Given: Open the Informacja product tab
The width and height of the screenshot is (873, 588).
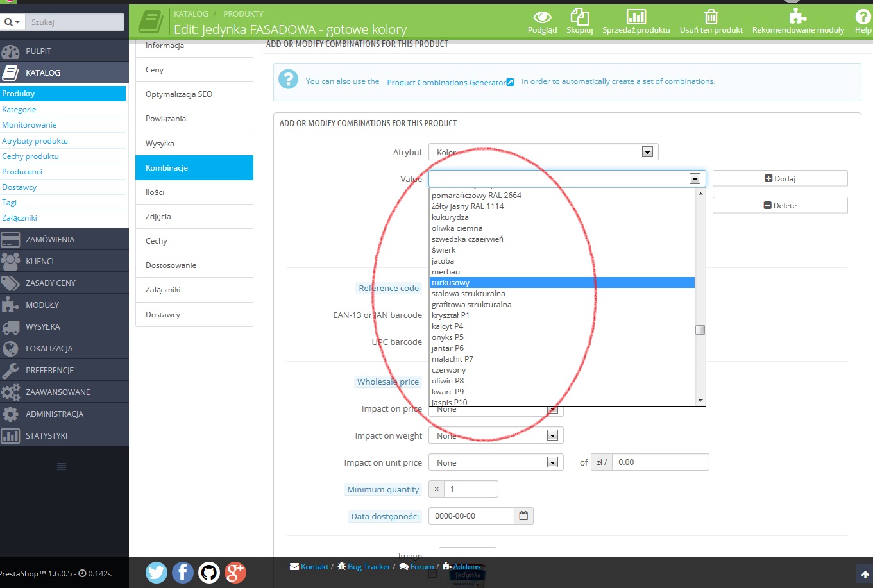Looking at the screenshot, I should coord(194,46).
